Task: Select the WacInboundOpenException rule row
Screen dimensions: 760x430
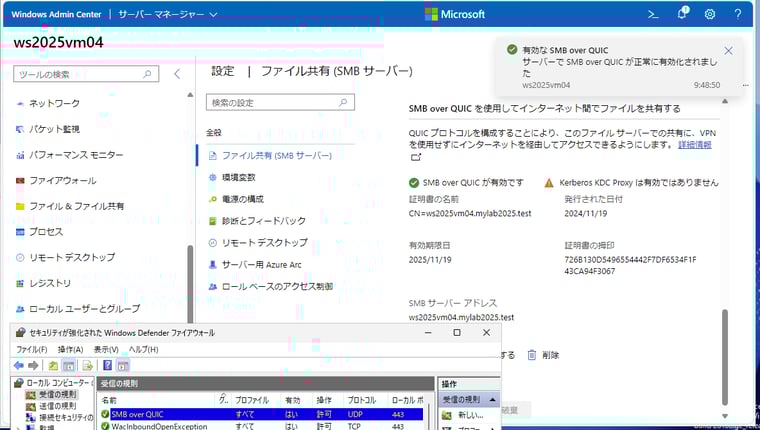Action: [262, 426]
